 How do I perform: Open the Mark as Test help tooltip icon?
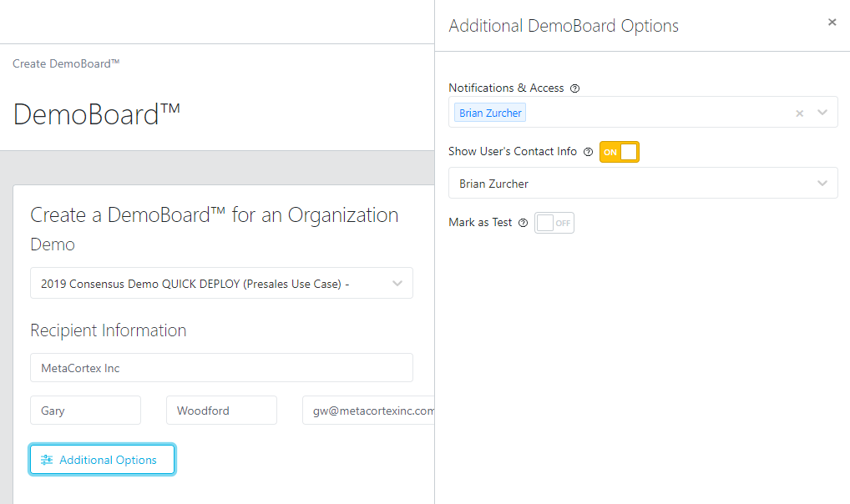[x=524, y=222]
